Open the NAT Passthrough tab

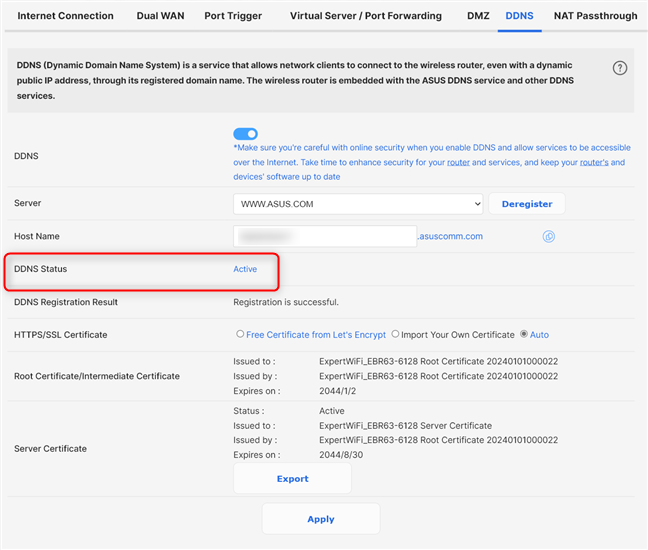595,16
